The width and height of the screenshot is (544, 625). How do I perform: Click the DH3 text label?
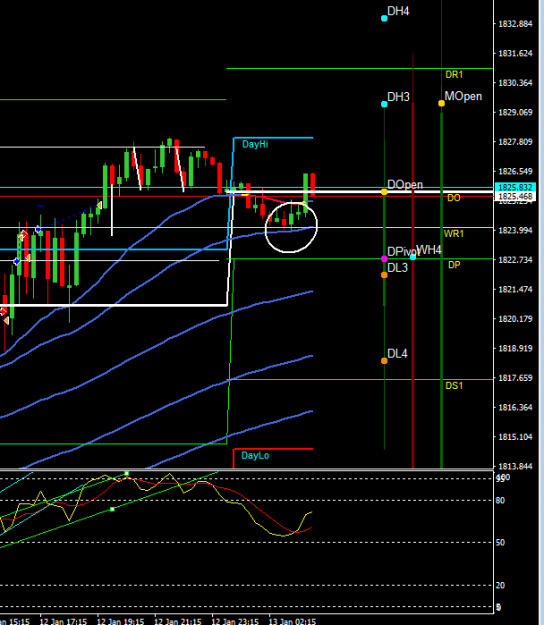point(398,97)
